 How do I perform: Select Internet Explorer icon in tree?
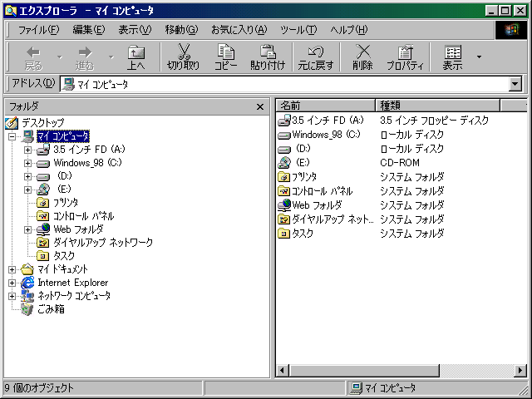pyautogui.click(x=27, y=283)
